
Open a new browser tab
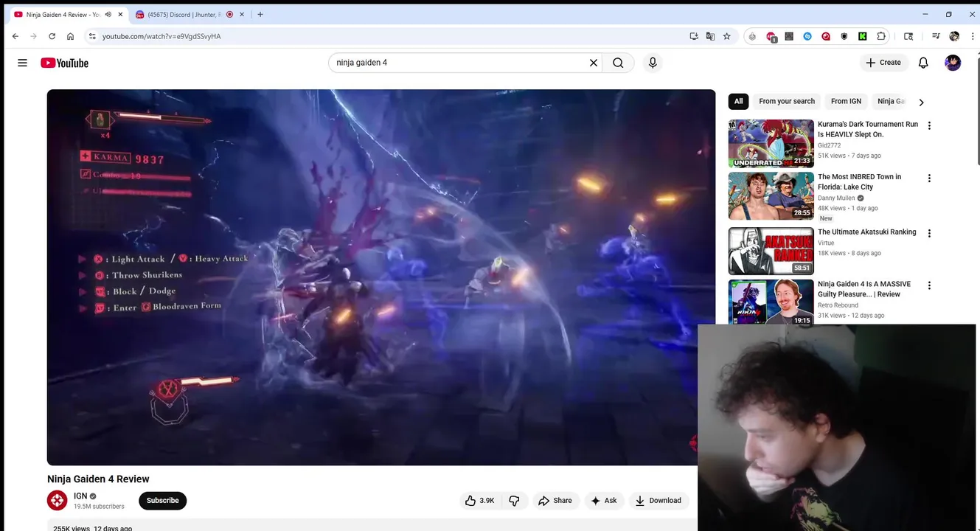(x=260, y=14)
